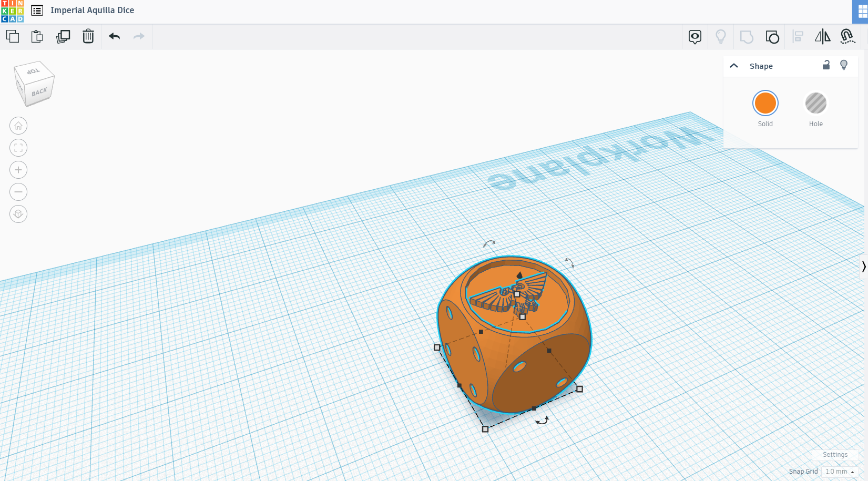Image resolution: width=868 pixels, height=481 pixels.
Task: Click the Home view button
Action: 18,126
